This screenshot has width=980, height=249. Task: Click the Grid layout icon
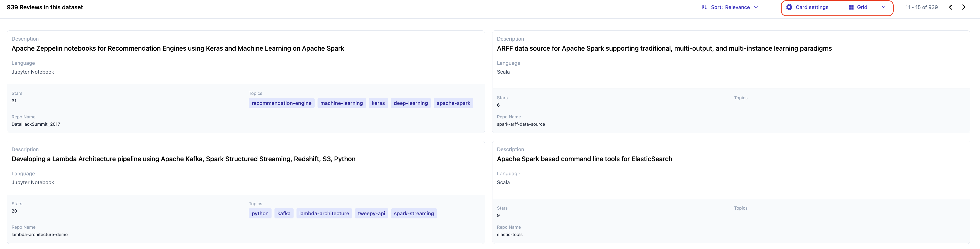(x=851, y=7)
